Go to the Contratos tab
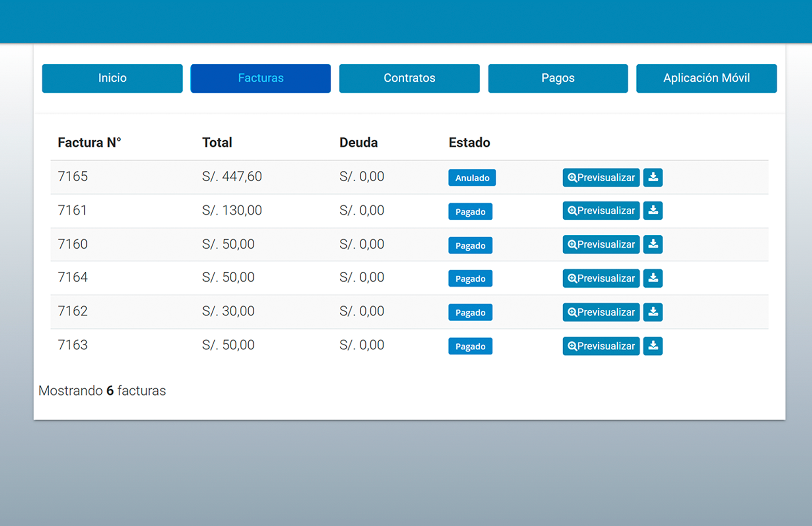Image resolution: width=812 pixels, height=526 pixels. [409, 78]
